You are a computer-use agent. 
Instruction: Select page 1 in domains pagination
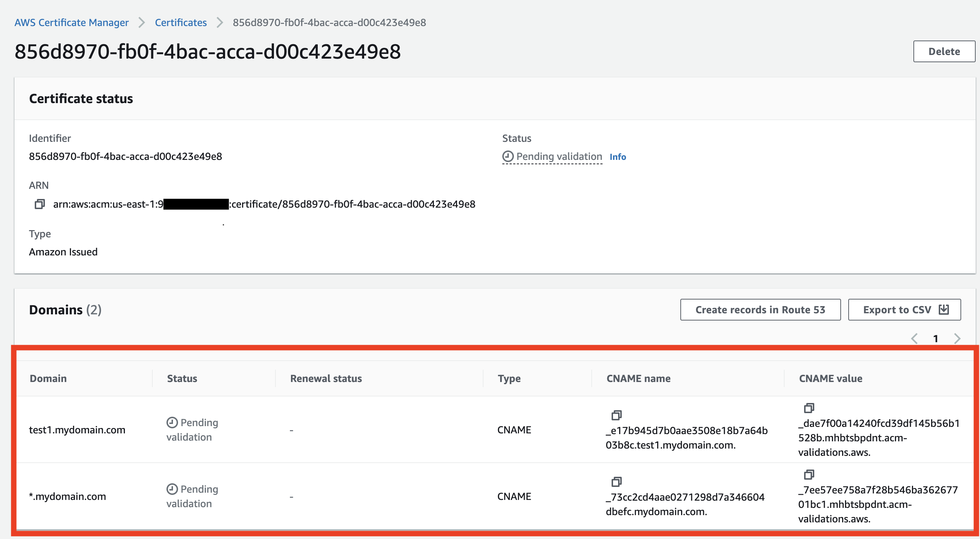935,338
